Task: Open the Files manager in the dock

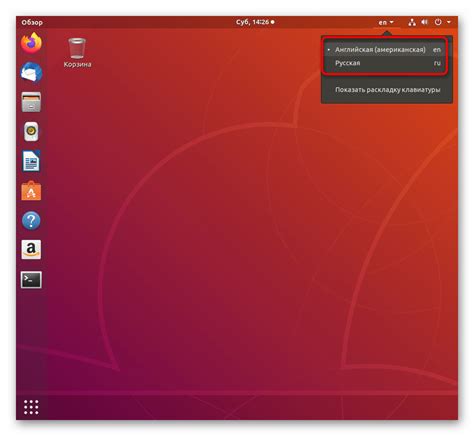Action: click(x=31, y=102)
